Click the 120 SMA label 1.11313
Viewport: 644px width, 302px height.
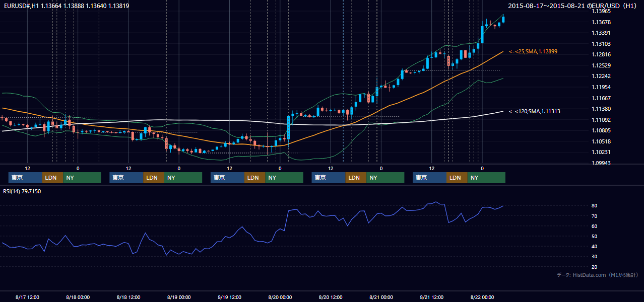535,111
